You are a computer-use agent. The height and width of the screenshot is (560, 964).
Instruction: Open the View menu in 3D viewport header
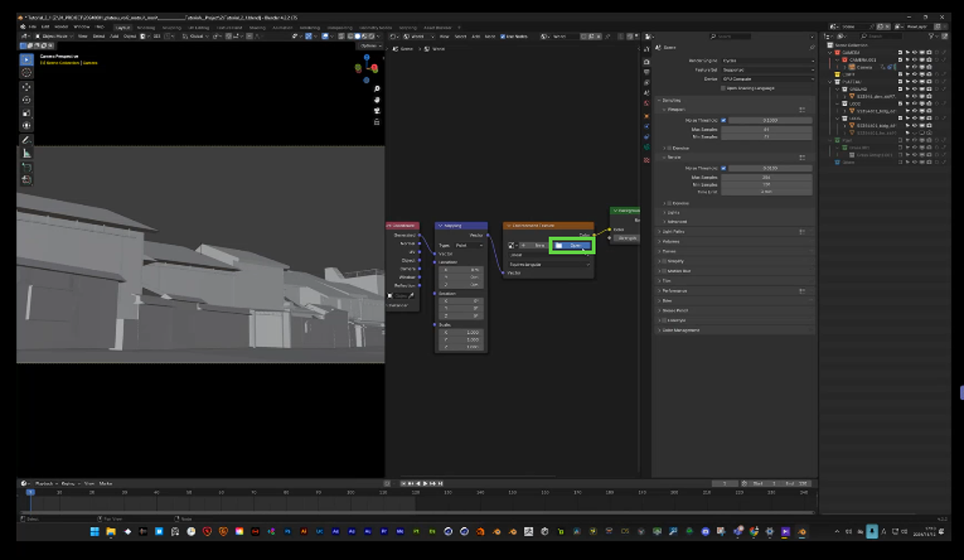coord(83,36)
